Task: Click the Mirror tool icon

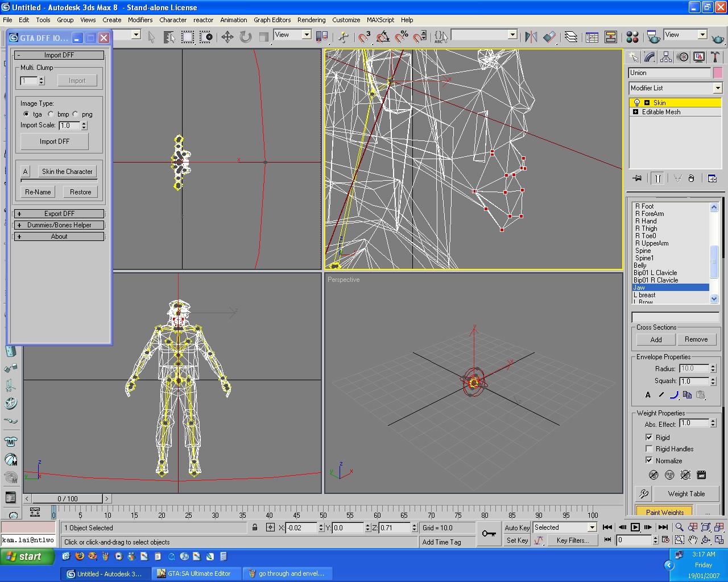Action: [531, 37]
